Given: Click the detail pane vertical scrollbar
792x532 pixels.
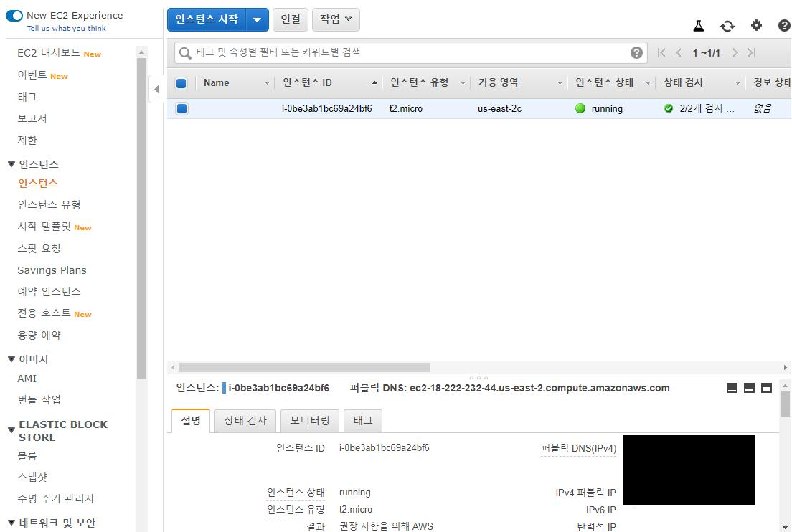Looking at the screenshot, I should (x=785, y=404).
